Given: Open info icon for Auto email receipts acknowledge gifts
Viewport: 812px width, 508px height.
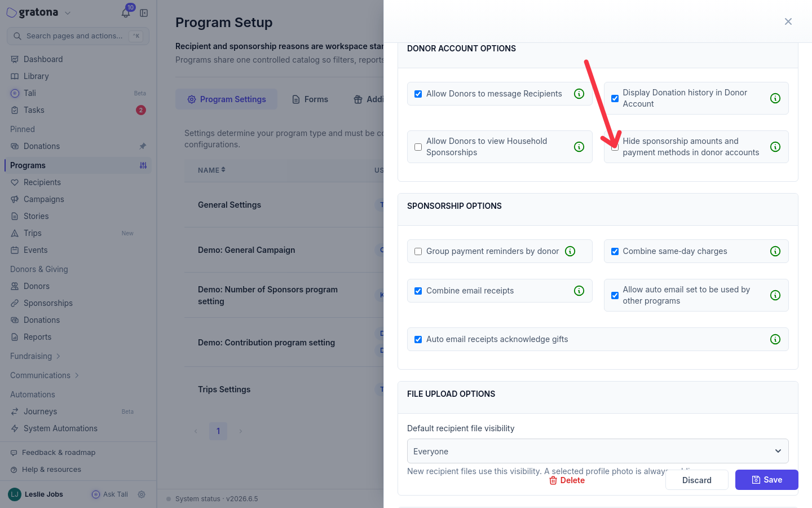Looking at the screenshot, I should (x=775, y=339).
